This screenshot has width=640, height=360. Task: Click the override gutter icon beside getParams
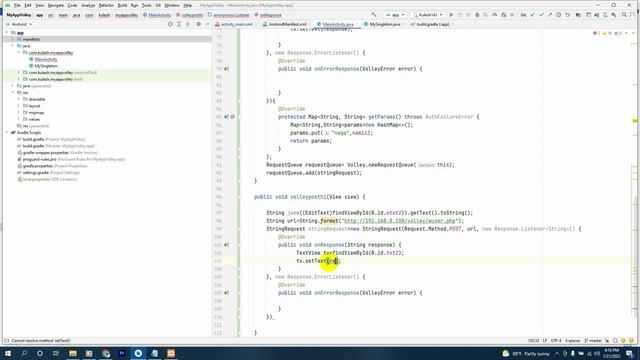pyautogui.click(x=227, y=117)
